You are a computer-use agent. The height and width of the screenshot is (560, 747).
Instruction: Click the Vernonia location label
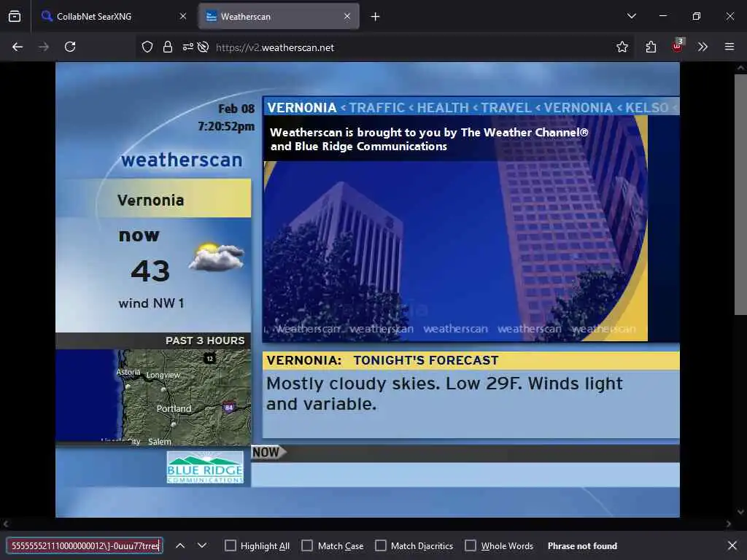150,201
